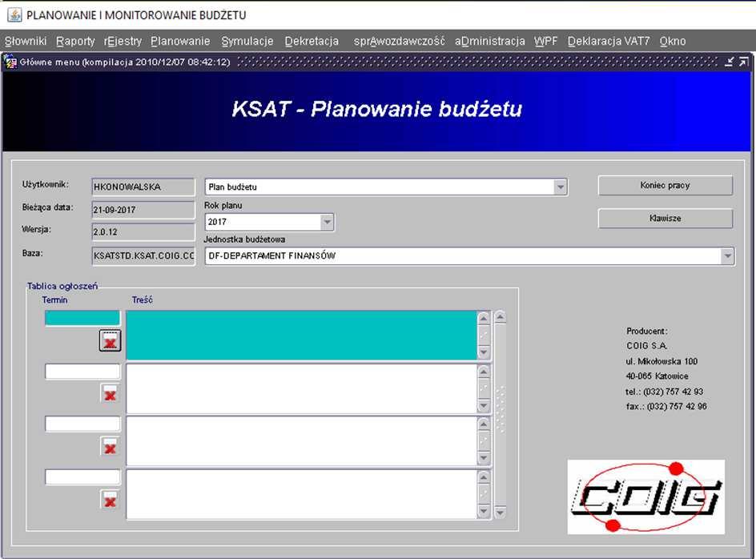Open the Symulacje menu
Viewport: 756px width, 559px height.
point(247,41)
